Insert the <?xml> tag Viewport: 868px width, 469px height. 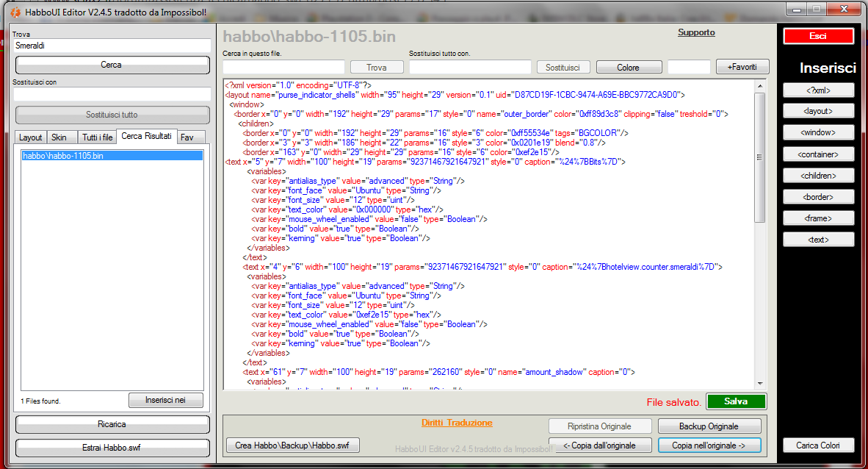coord(818,90)
